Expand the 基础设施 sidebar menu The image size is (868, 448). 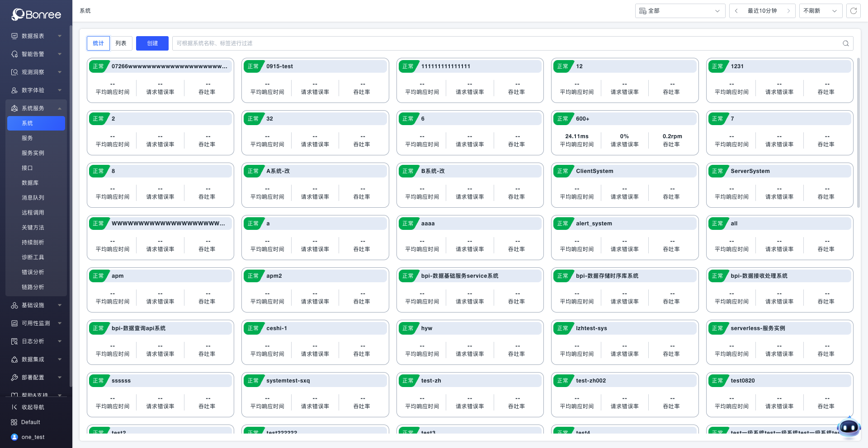(x=36, y=305)
